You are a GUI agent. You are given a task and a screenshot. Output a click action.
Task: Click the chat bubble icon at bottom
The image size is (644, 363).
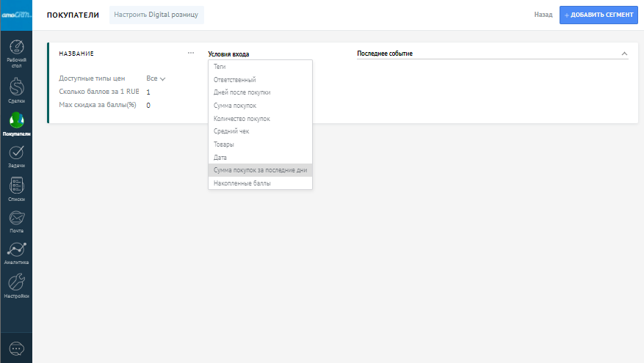pyautogui.click(x=16, y=348)
